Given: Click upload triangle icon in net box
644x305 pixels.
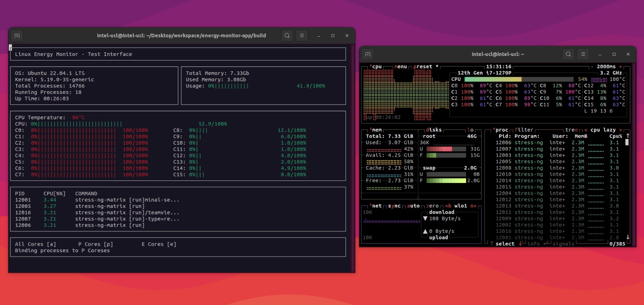Looking at the screenshot, I should pos(425,231).
